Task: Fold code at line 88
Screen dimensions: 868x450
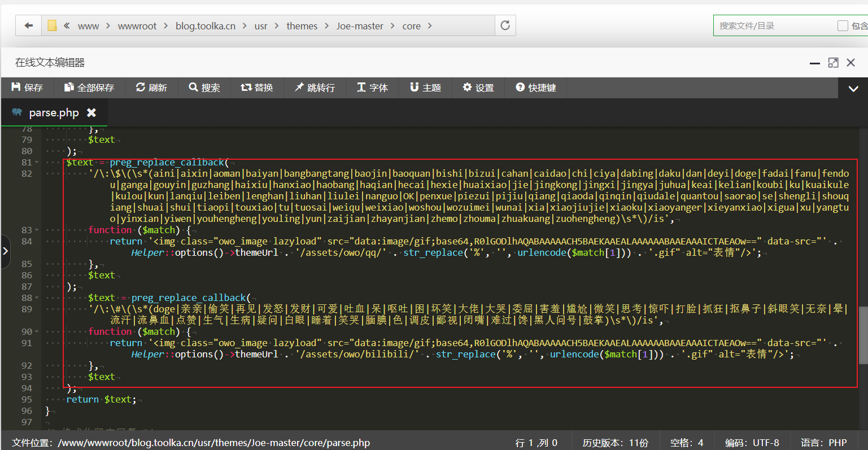Action: [x=37, y=298]
